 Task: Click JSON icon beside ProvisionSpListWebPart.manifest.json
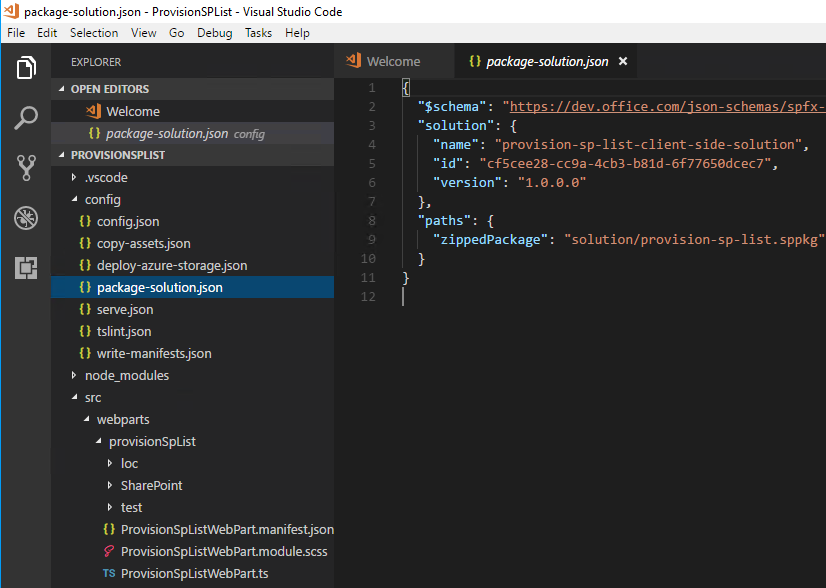[109, 530]
